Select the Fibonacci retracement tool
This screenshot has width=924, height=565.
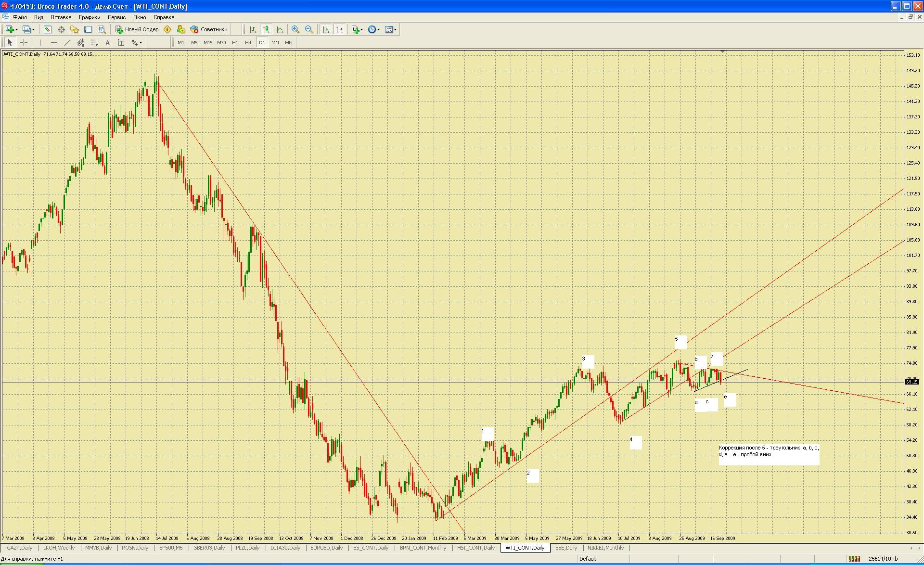click(94, 42)
